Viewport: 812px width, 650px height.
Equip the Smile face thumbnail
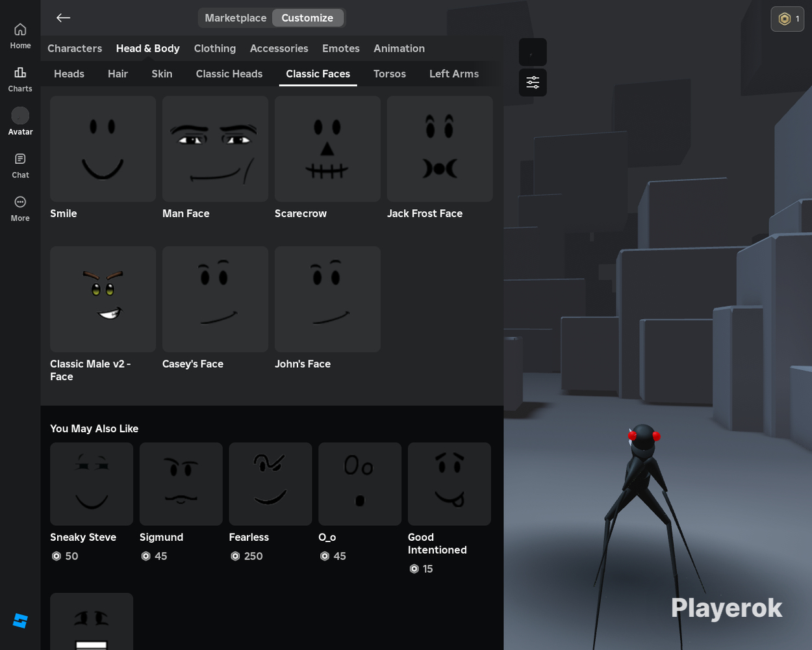click(103, 149)
